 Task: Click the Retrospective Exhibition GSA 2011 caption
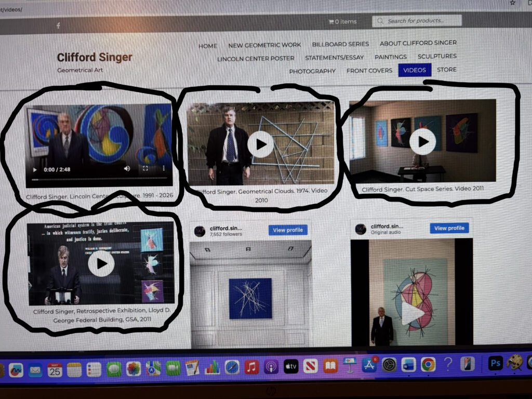click(102, 315)
